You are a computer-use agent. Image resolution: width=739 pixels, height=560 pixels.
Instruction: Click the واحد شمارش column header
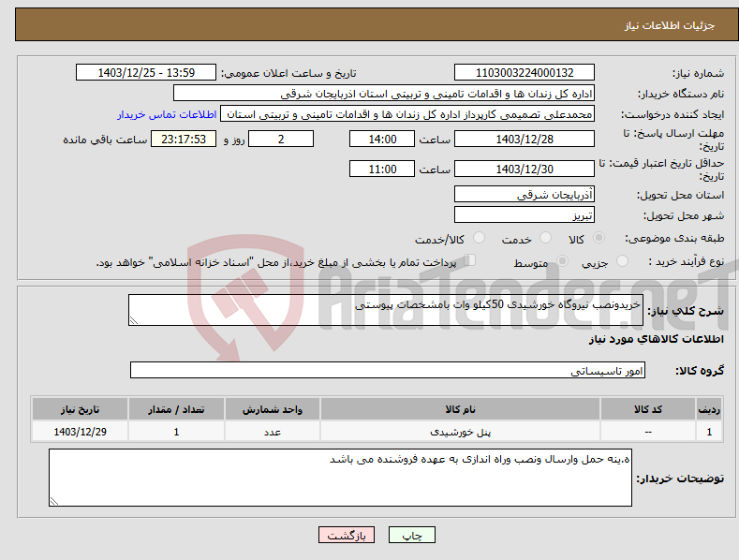click(x=273, y=409)
